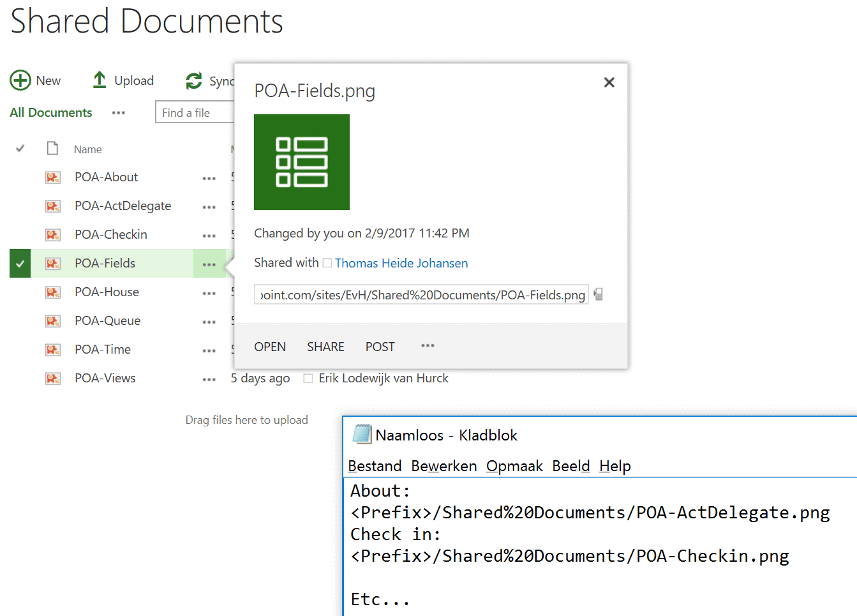The width and height of the screenshot is (857, 616).
Task: Uncheck the selected POA-Fields row
Action: pyautogui.click(x=20, y=264)
